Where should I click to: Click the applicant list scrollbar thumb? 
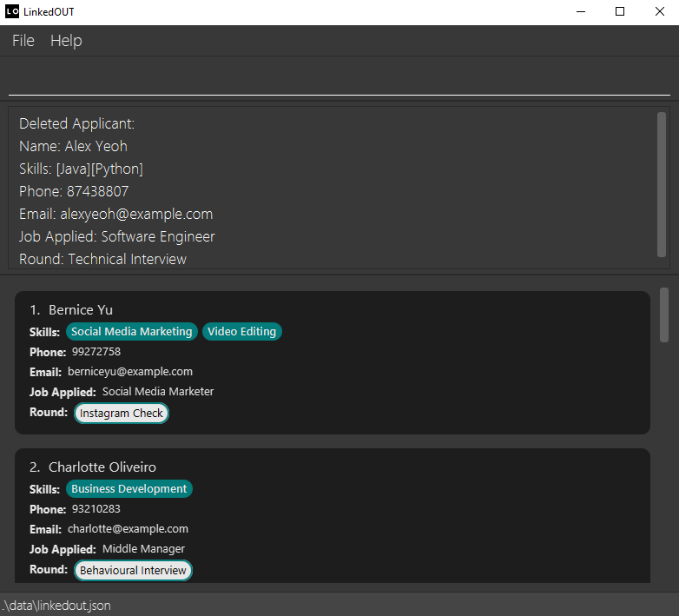(664, 315)
